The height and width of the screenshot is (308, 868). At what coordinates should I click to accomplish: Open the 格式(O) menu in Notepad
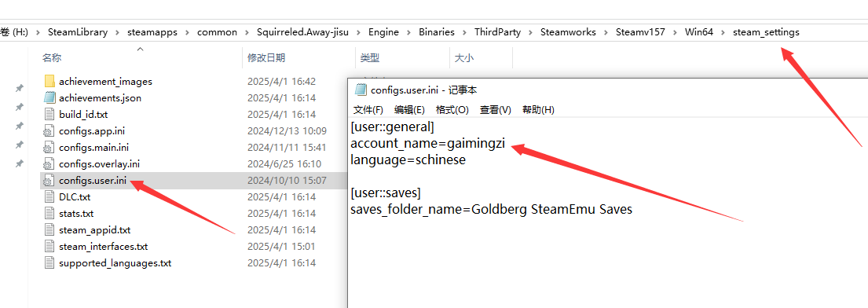pyautogui.click(x=452, y=110)
